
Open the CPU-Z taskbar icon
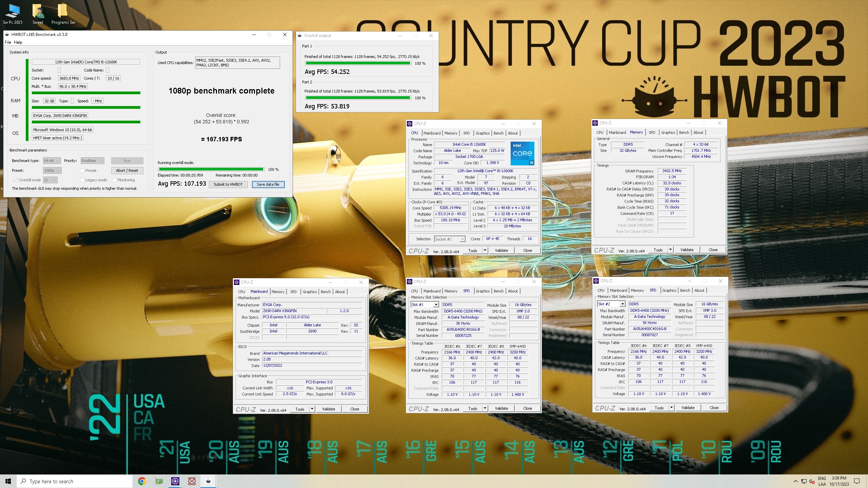pos(175,481)
